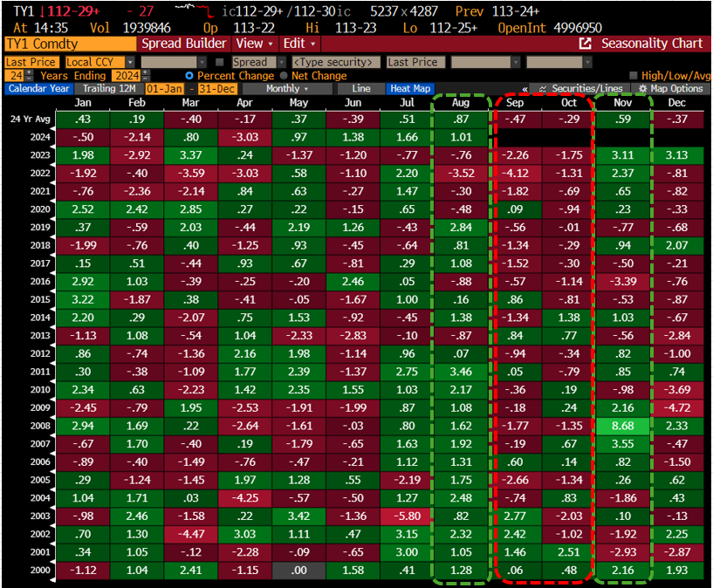The image size is (713, 588).
Task: Click the double-chevron collapse arrows
Action: [524, 89]
